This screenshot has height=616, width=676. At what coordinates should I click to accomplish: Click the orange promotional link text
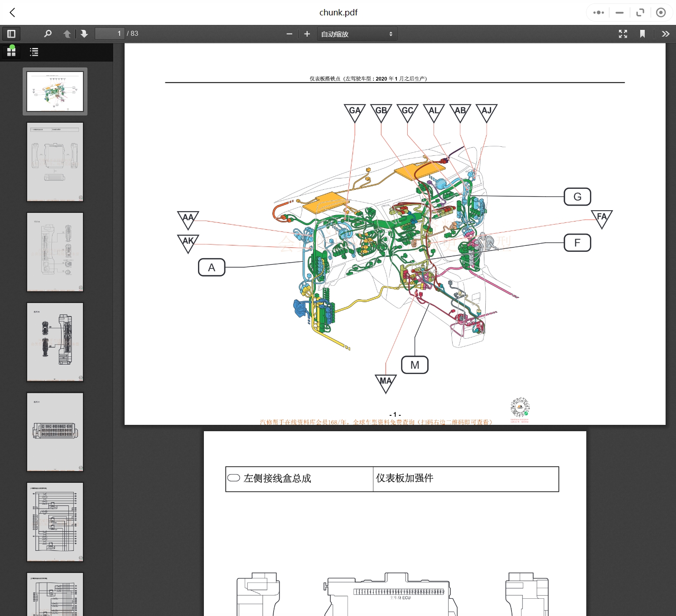pos(376,422)
